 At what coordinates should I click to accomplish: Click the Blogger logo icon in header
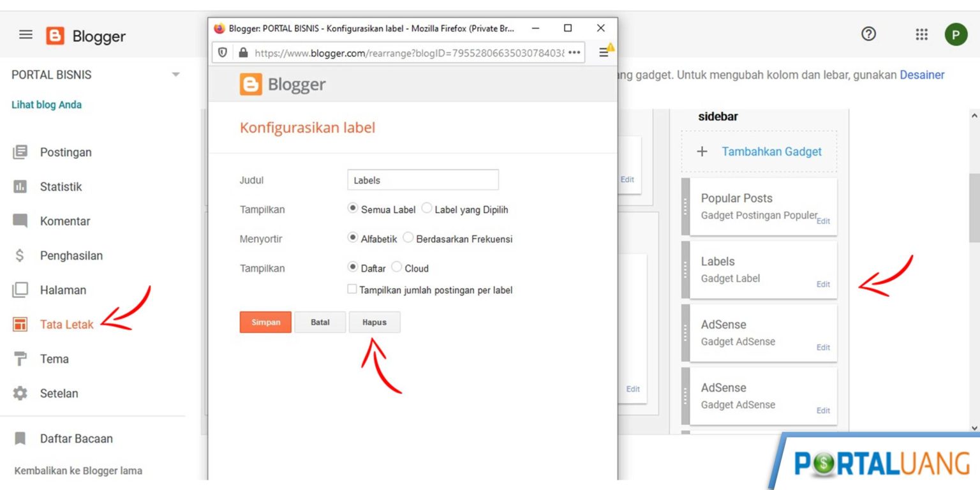(56, 36)
